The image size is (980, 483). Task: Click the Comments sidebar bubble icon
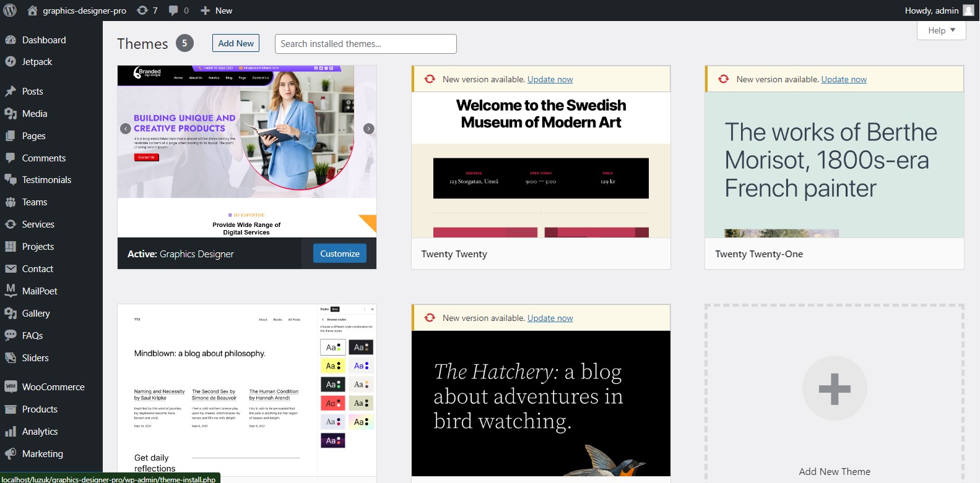(x=11, y=158)
